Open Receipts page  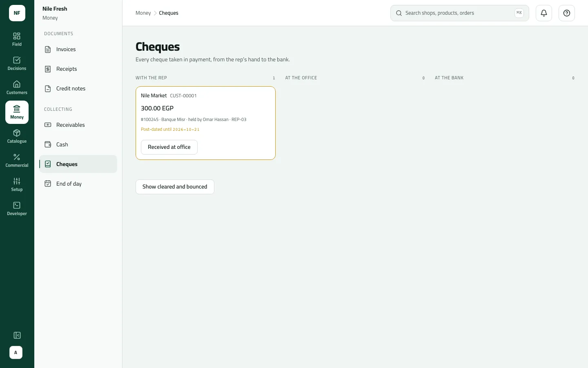coord(78,69)
